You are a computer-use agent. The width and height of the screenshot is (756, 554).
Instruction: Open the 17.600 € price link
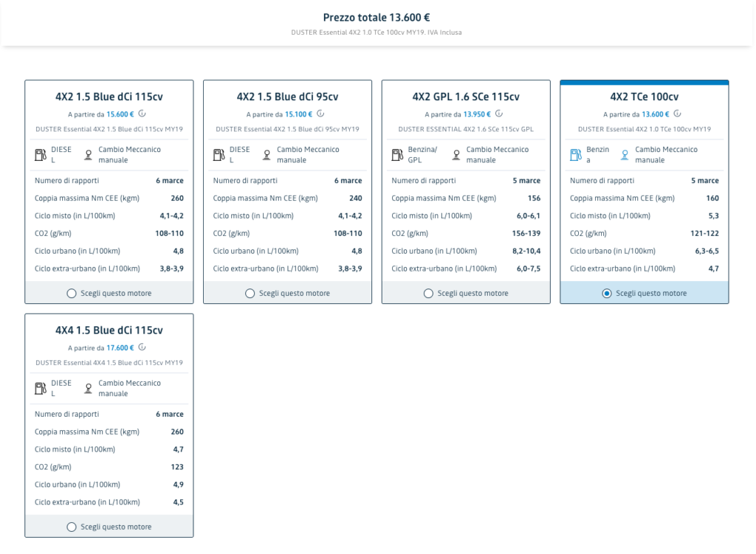(x=120, y=347)
